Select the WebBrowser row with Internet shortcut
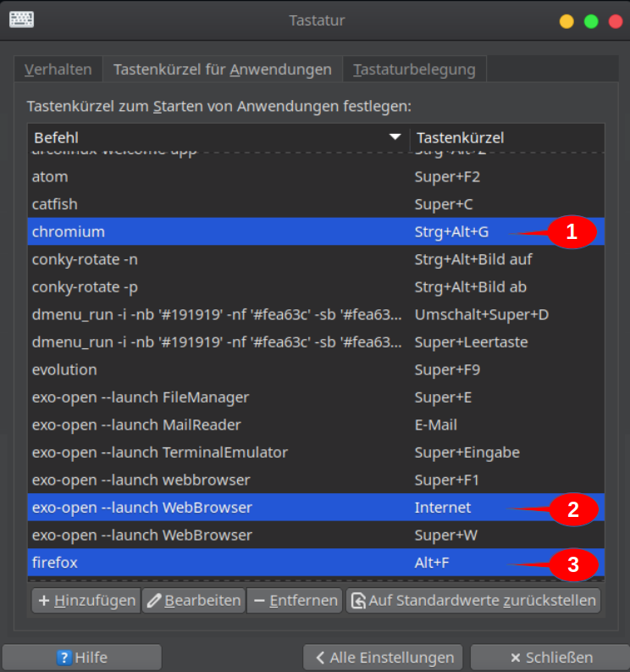Image resolution: width=630 pixels, height=672 pixels. tap(316, 508)
